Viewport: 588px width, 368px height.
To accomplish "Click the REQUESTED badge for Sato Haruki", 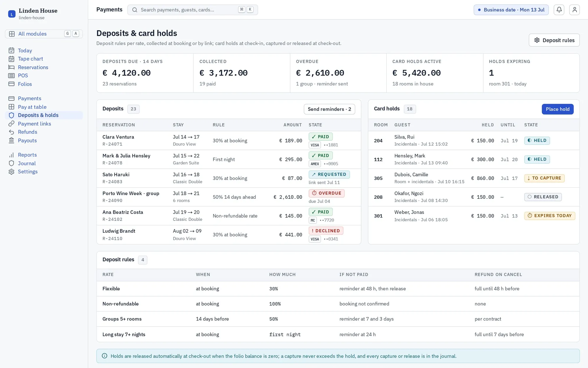I will pyautogui.click(x=329, y=174).
